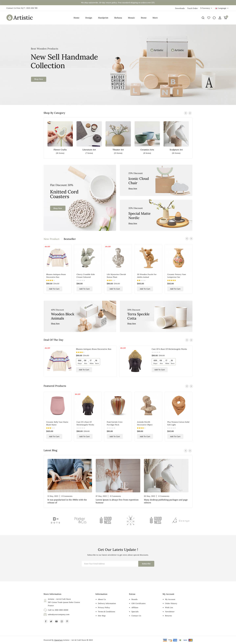Open the Ceramics Arts category thumbnail
The width and height of the screenshot is (236, 644).
point(147,134)
